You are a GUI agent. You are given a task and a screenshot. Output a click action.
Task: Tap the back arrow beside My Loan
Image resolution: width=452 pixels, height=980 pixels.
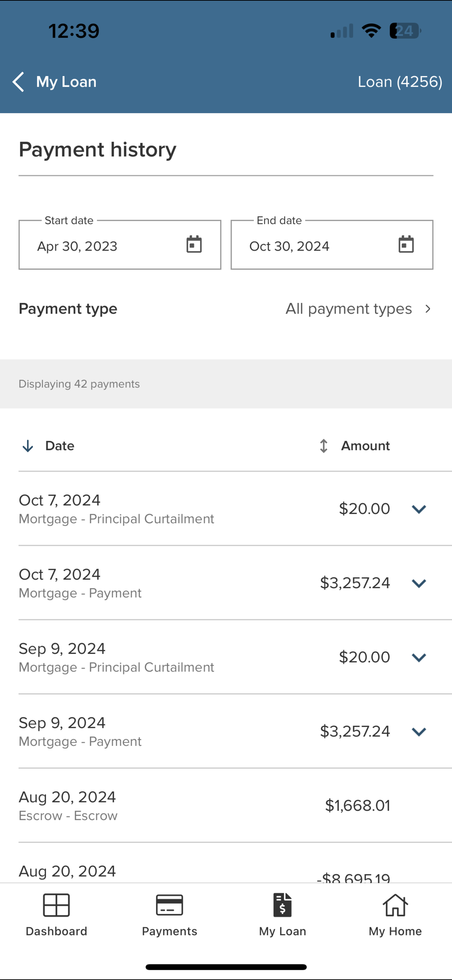click(18, 82)
